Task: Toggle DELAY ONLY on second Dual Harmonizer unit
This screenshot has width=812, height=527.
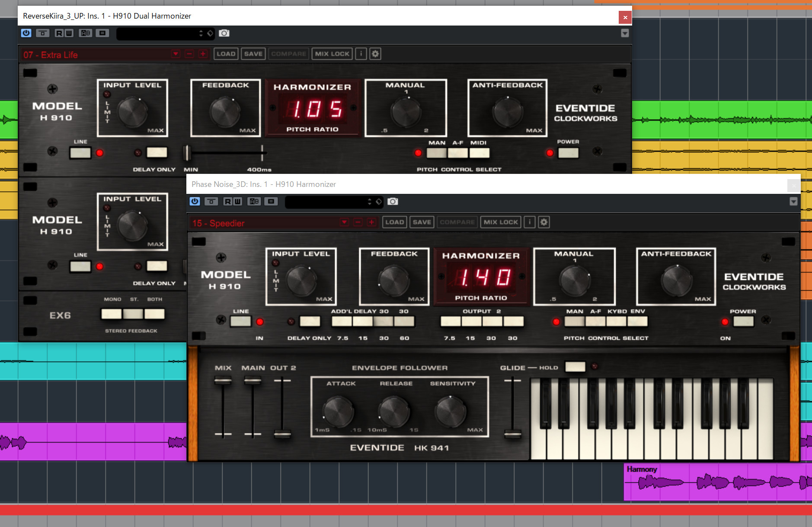Action: 157,266
